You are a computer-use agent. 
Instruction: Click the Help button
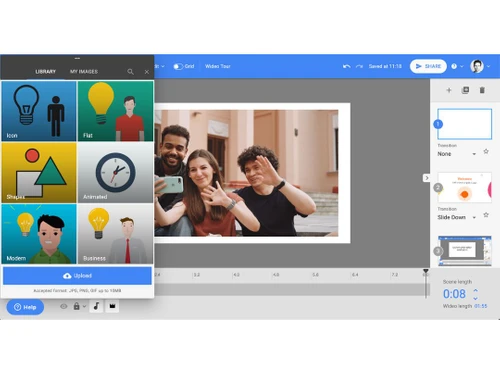click(x=25, y=307)
